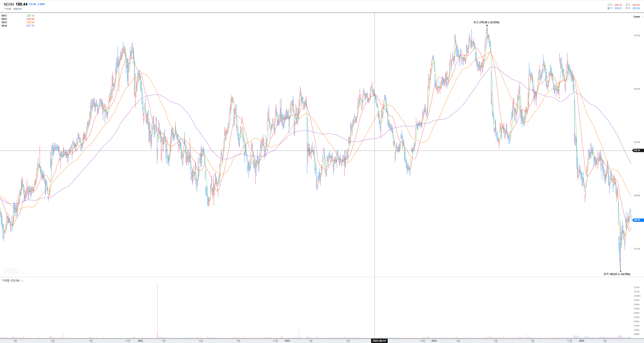This screenshot has height=343, width=644.
Task: Open the Linear scale dropdown
Action: coord(637,17)
